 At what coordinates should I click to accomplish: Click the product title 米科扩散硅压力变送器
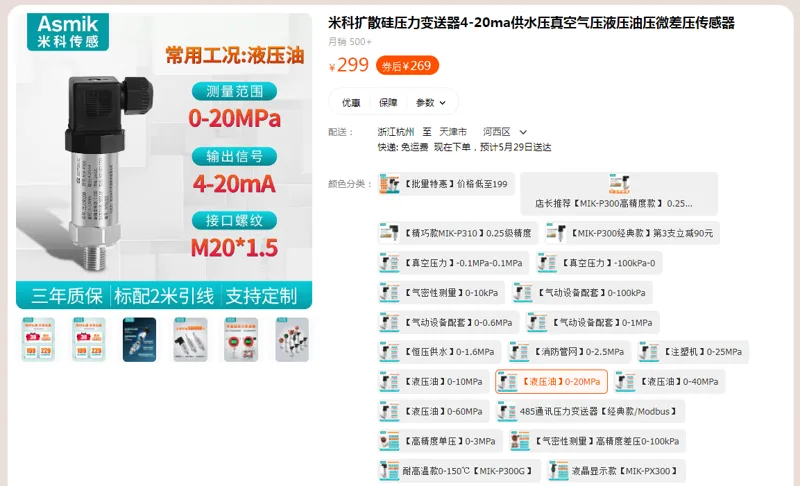[531, 23]
